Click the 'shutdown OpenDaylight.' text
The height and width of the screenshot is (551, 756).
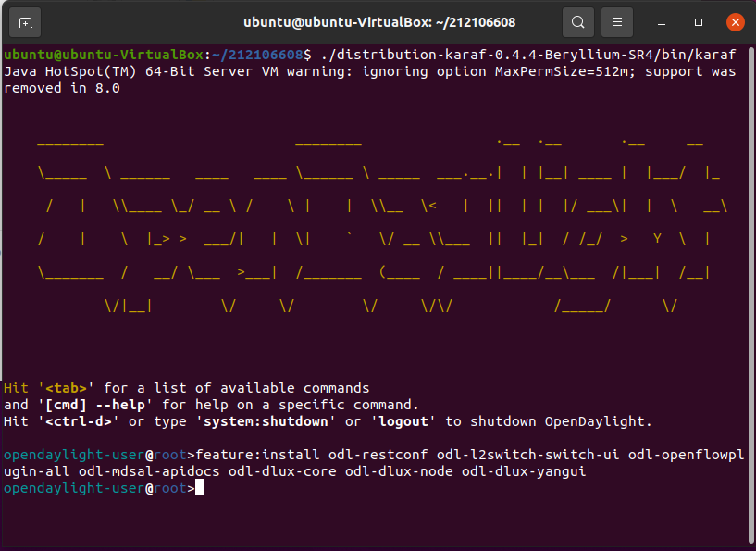coord(561,421)
